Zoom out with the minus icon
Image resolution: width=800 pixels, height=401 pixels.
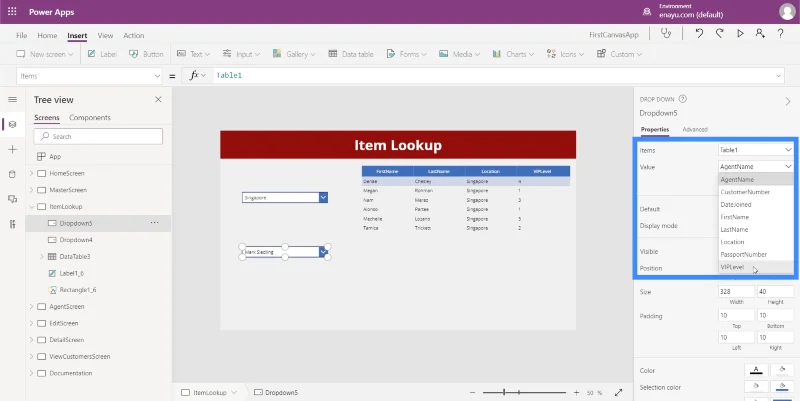point(472,393)
